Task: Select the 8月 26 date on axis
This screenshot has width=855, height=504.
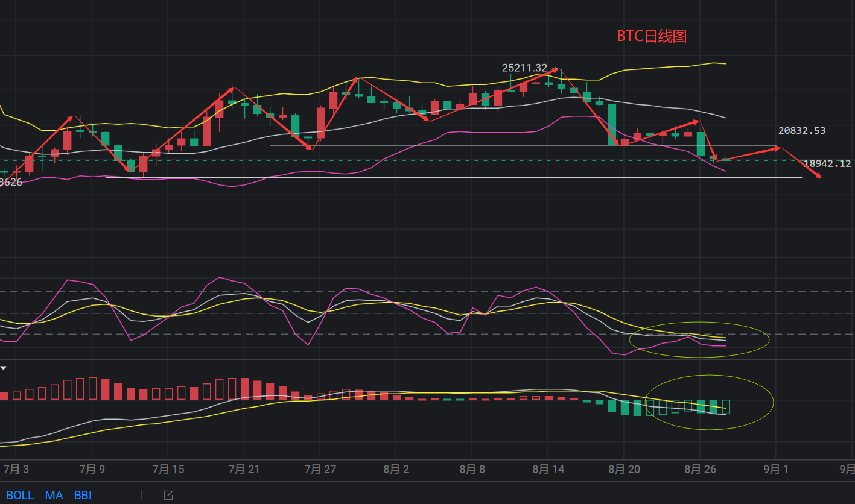Action: click(x=700, y=469)
